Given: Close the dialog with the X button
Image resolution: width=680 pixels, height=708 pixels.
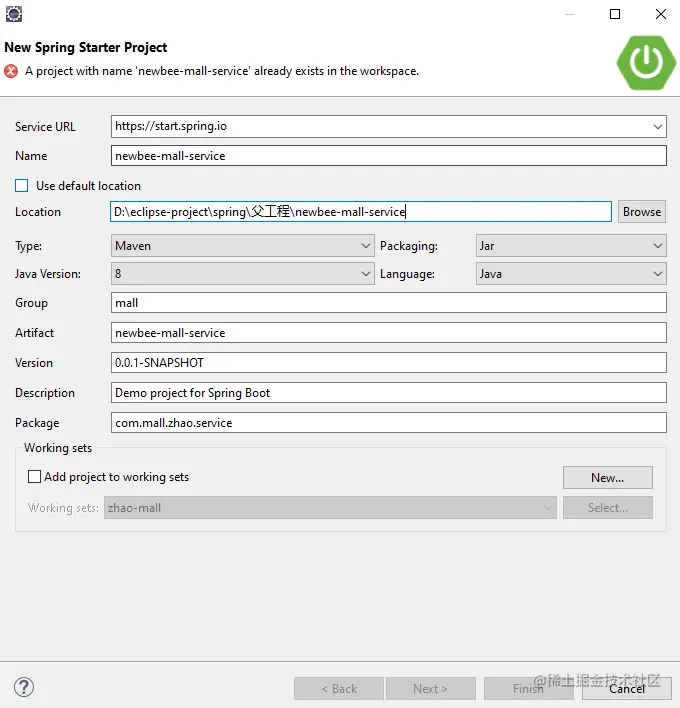Looking at the screenshot, I should tap(661, 14).
